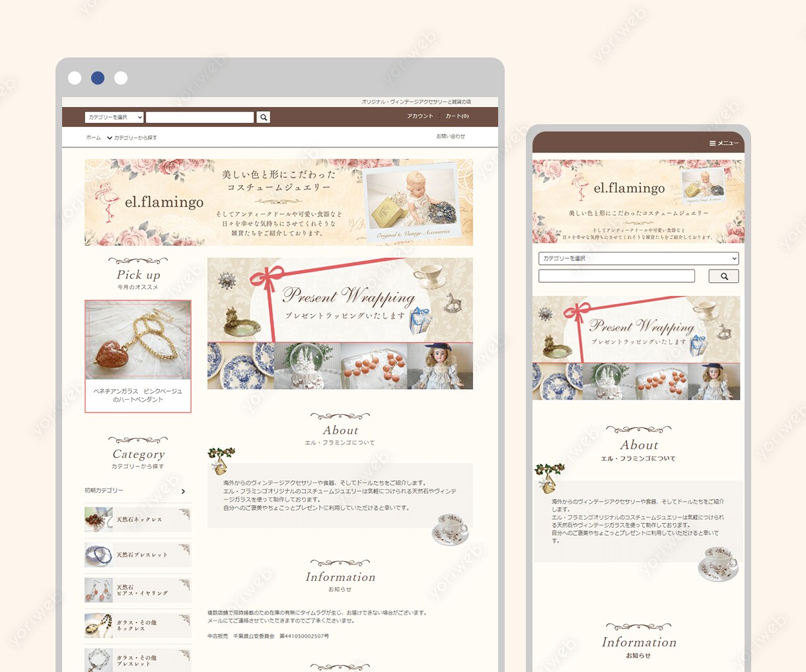The image size is (806, 672).
Task: Click the desktop Category heading
Action: pos(138,454)
